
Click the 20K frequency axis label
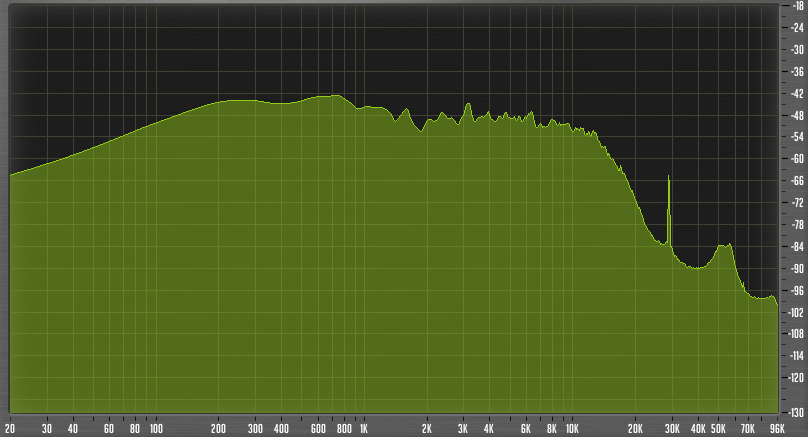635,429
